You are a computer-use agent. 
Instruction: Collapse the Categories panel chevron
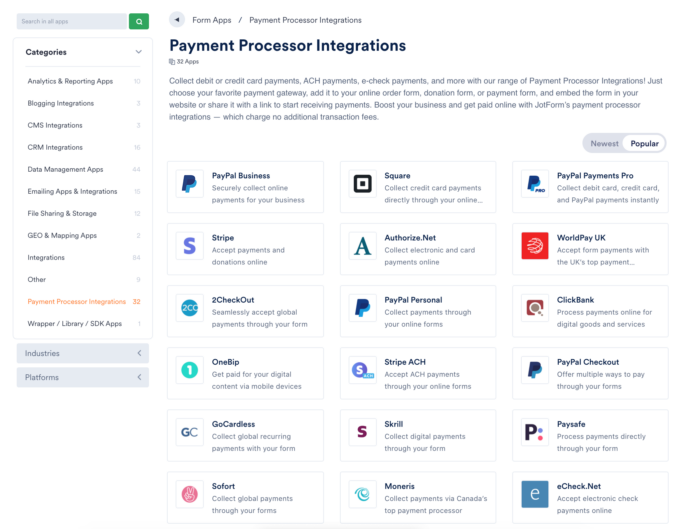click(138, 52)
